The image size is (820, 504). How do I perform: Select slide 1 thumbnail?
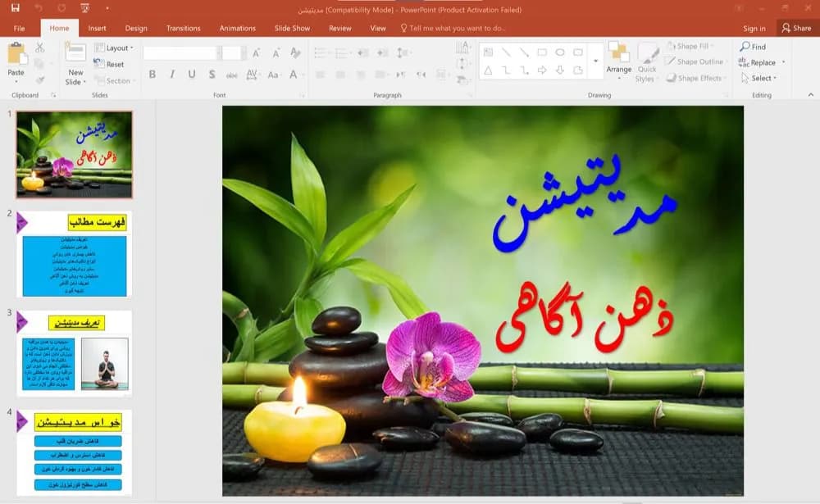tap(75, 154)
